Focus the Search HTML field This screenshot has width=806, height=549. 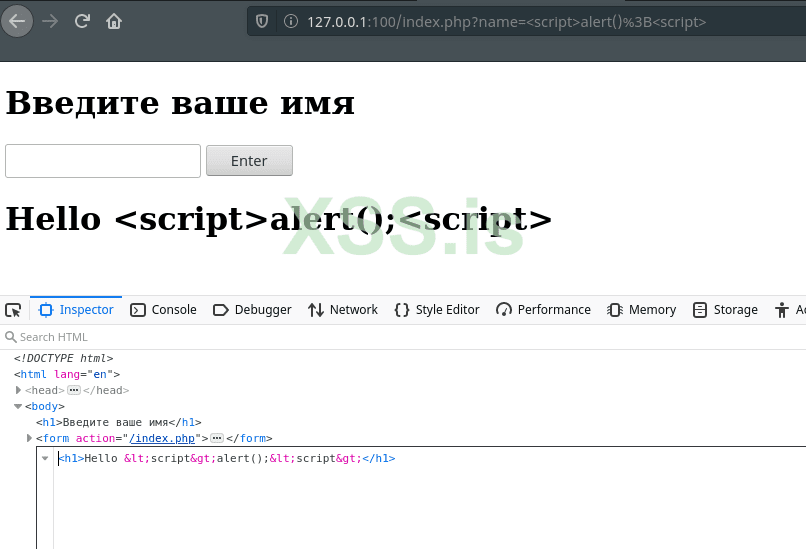coord(403,337)
